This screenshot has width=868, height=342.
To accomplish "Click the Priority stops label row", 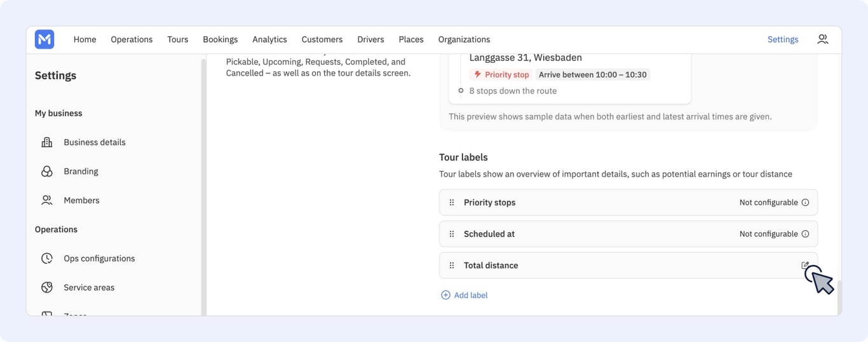I will (628, 202).
